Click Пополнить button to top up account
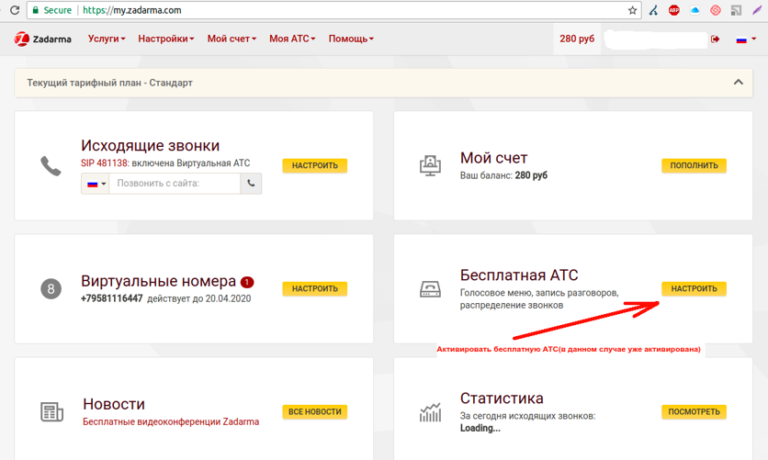Viewport: 768px width, 460px height. (x=694, y=166)
